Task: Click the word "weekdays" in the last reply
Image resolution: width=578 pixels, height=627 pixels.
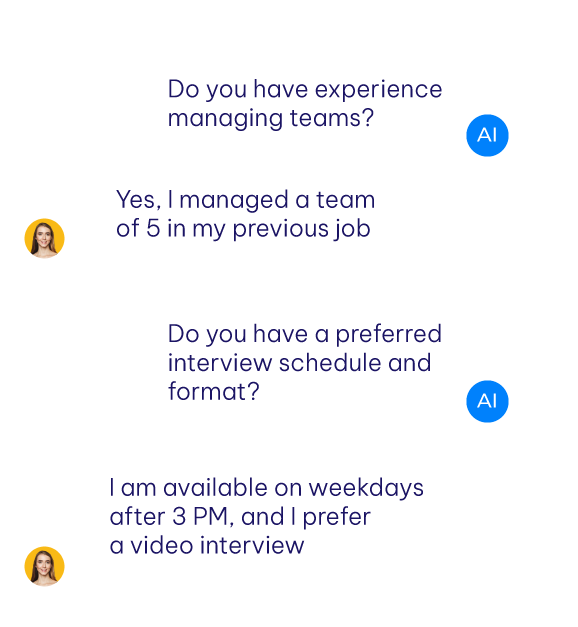Action: click(366, 489)
